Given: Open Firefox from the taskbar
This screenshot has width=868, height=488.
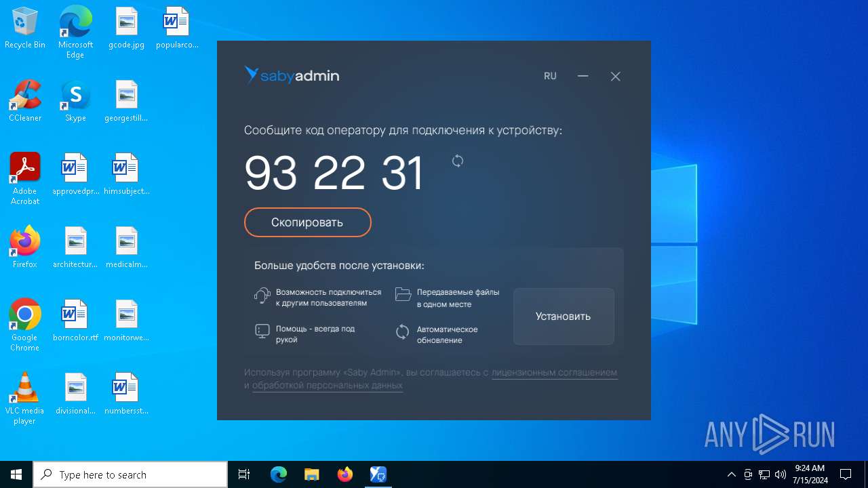Looking at the screenshot, I should pyautogui.click(x=345, y=474).
